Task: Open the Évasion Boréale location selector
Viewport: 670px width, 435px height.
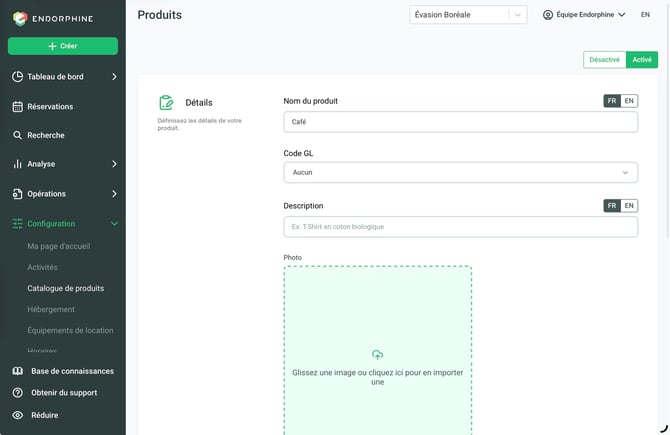Action: 468,15
